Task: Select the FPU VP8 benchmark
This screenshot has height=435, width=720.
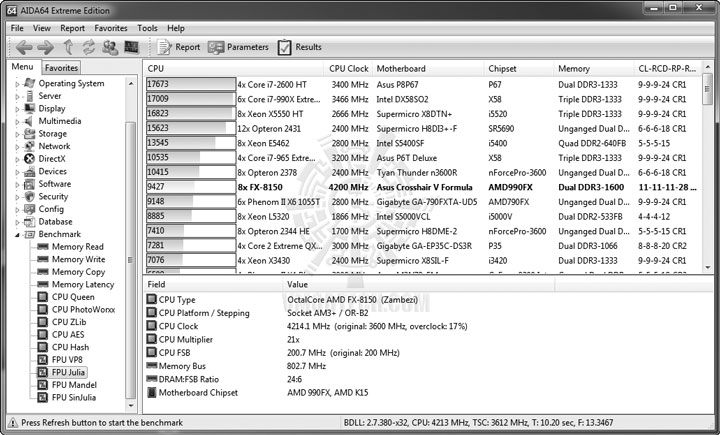Action: pyautogui.click(x=67, y=360)
